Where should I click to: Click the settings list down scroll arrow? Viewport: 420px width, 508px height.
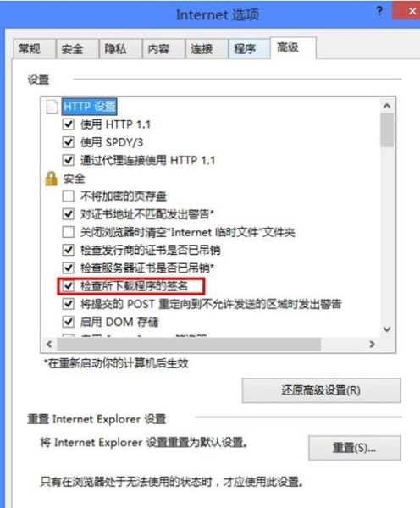[x=387, y=329]
